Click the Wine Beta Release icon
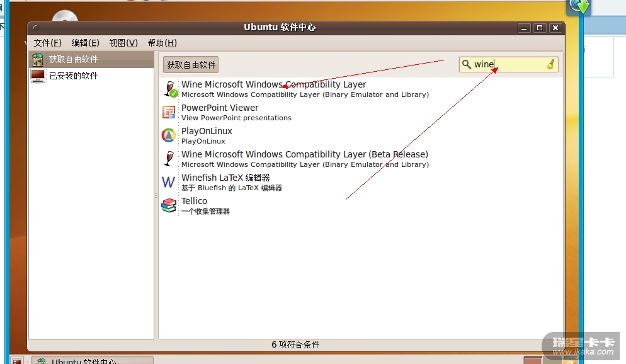626x364 pixels. (x=169, y=159)
